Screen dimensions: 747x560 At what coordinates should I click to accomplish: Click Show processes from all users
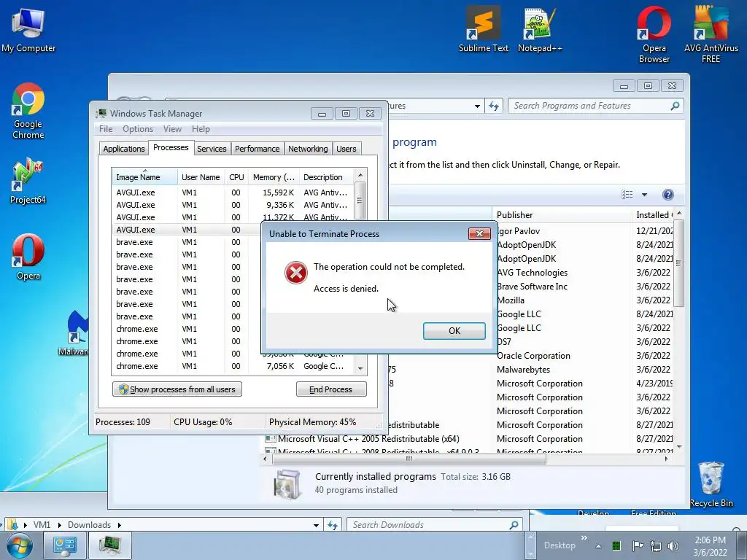point(177,389)
